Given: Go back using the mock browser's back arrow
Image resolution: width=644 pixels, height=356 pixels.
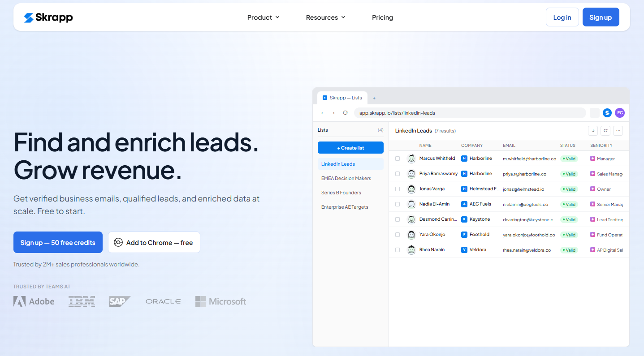Looking at the screenshot, I should (322, 113).
